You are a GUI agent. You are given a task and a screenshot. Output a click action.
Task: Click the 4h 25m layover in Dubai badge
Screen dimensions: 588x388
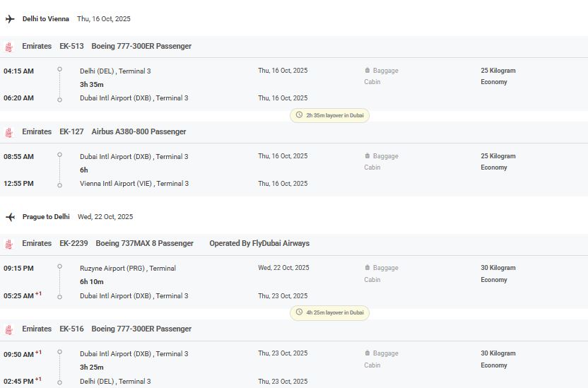pyautogui.click(x=329, y=312)
